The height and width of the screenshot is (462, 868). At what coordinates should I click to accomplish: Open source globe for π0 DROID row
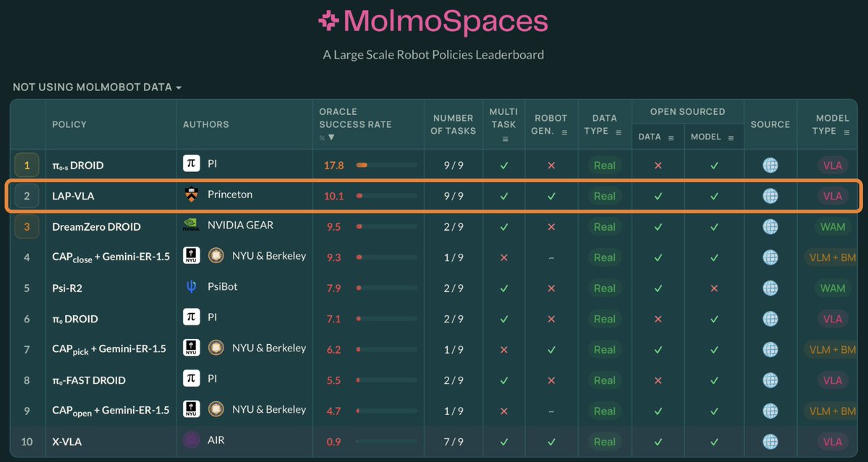[770, 319]
